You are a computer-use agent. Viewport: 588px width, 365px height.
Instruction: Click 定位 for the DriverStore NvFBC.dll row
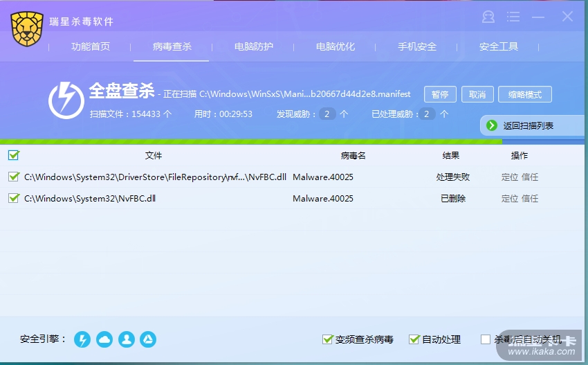coord(510,177)
